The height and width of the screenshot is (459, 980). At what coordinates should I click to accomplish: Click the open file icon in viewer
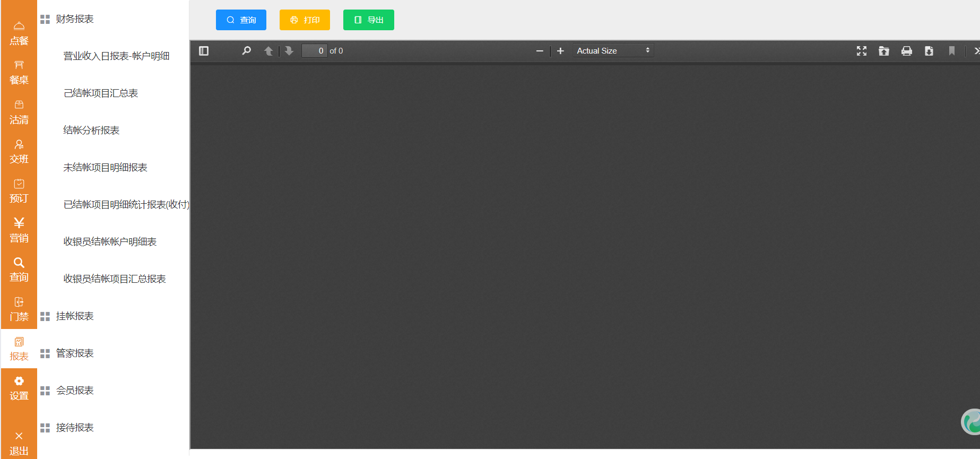click(x=884, y=51)
